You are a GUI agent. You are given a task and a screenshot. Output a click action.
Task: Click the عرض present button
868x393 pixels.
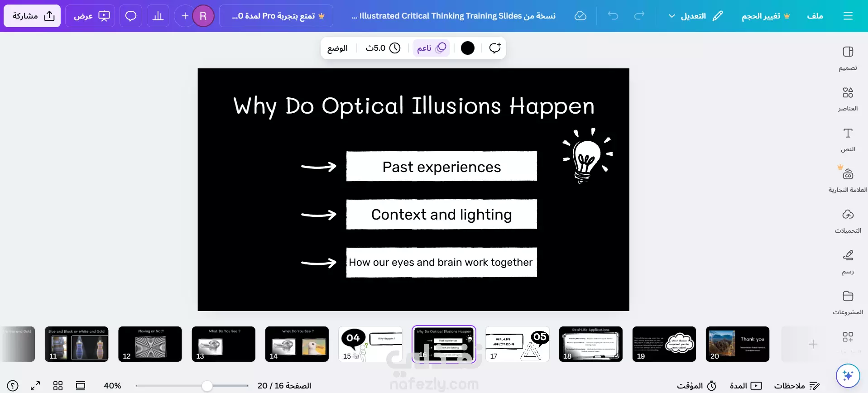pyautogui.click(x=90, y=16)
